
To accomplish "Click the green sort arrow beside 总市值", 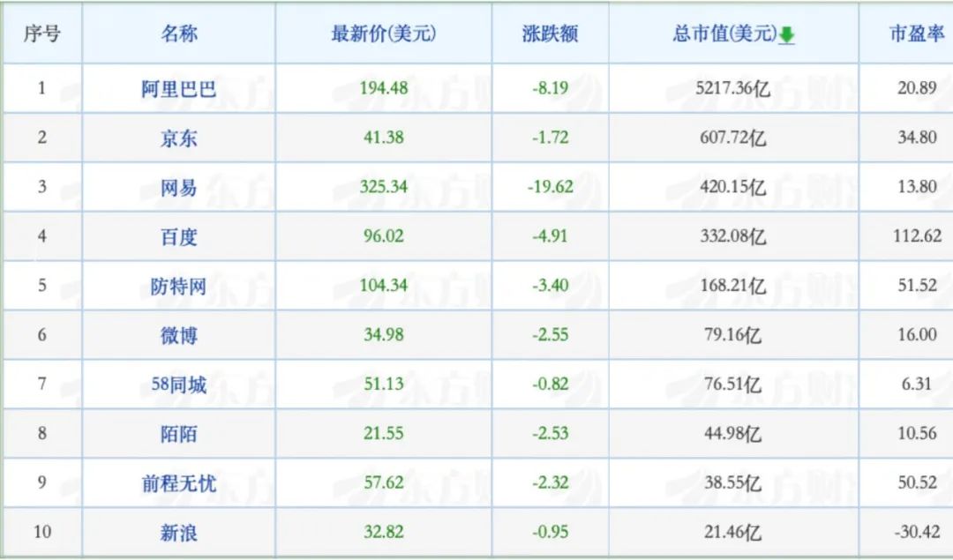I will (x=787, y=35).
